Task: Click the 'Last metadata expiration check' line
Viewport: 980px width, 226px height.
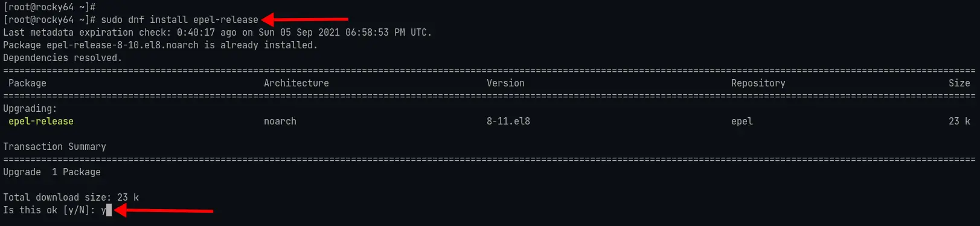Action: (x=217, y=33)
